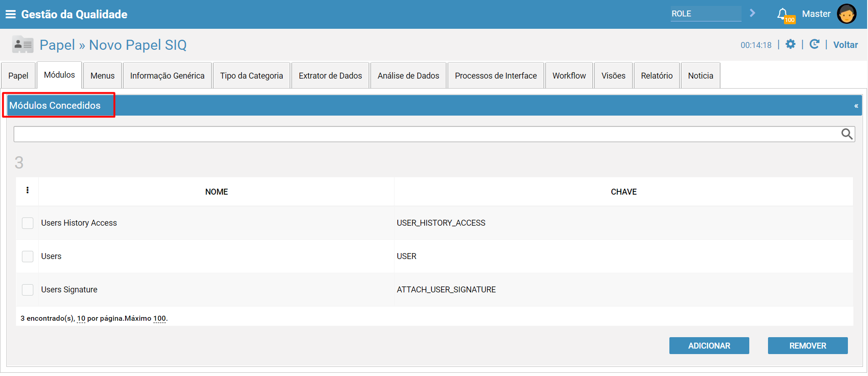The height and width of the screenshot is (376, 868).
Task: Open the Processos de Interface tab
Action: pos(496,75)
